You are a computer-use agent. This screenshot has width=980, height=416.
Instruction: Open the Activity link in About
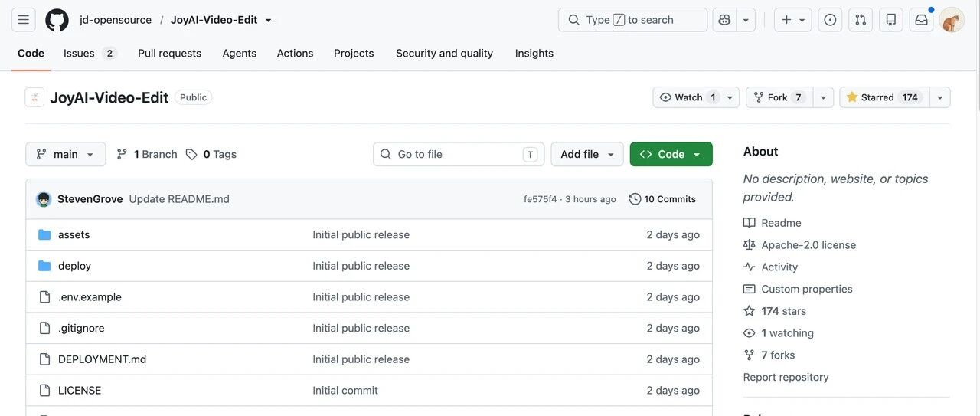click(x=771, y=267)
